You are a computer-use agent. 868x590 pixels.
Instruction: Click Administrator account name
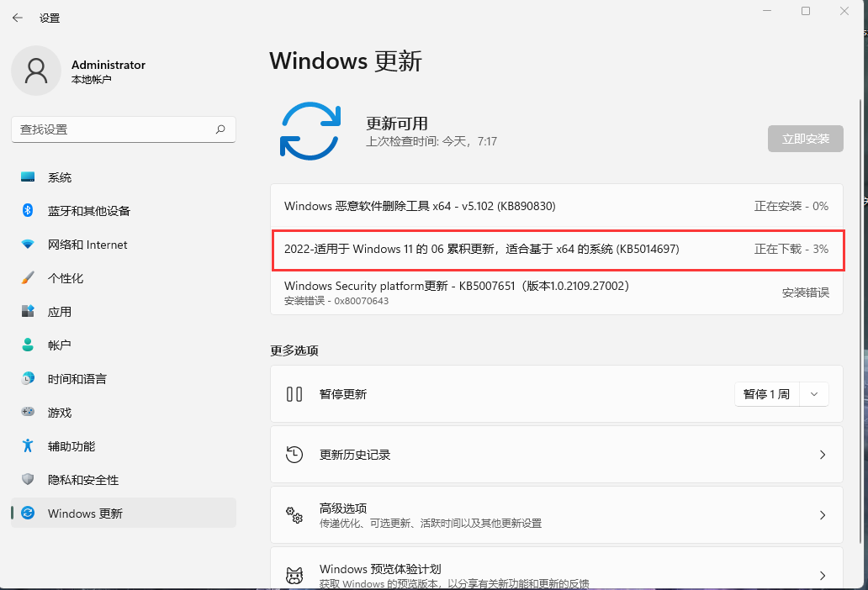point(108,65)
